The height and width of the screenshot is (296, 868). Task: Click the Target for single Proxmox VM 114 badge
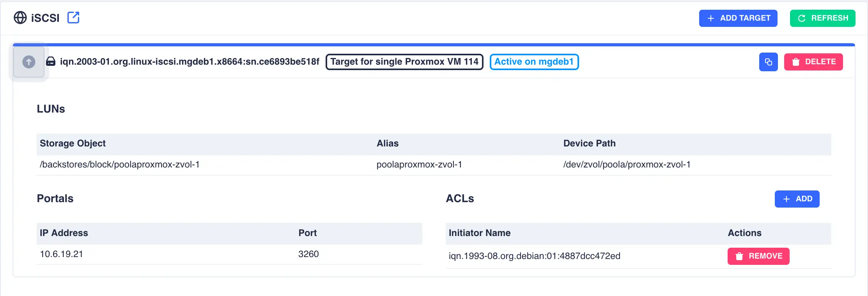404,62
